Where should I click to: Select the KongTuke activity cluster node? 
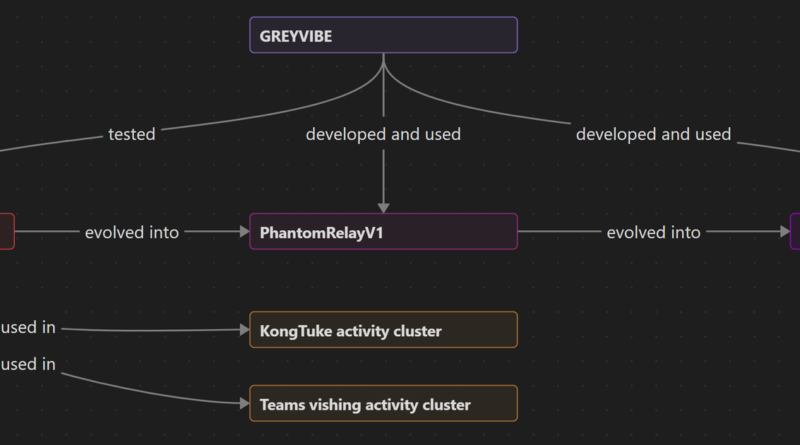tap(384, 330)
